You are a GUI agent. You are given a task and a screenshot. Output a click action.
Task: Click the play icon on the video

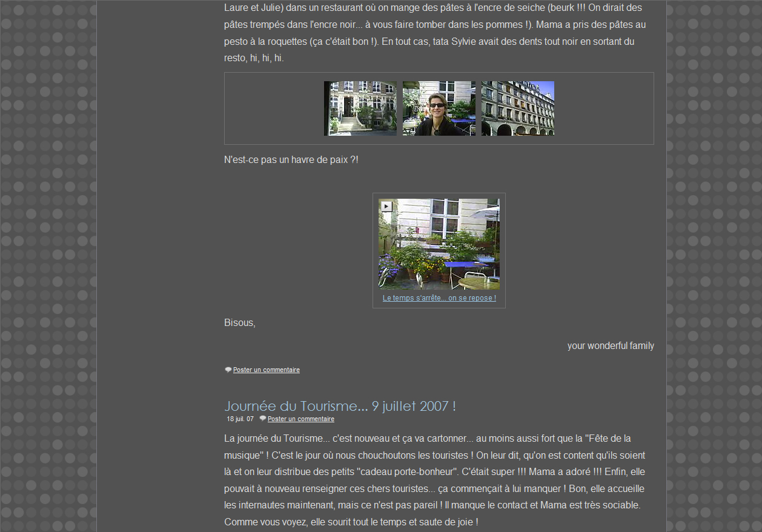click(386, 207)
